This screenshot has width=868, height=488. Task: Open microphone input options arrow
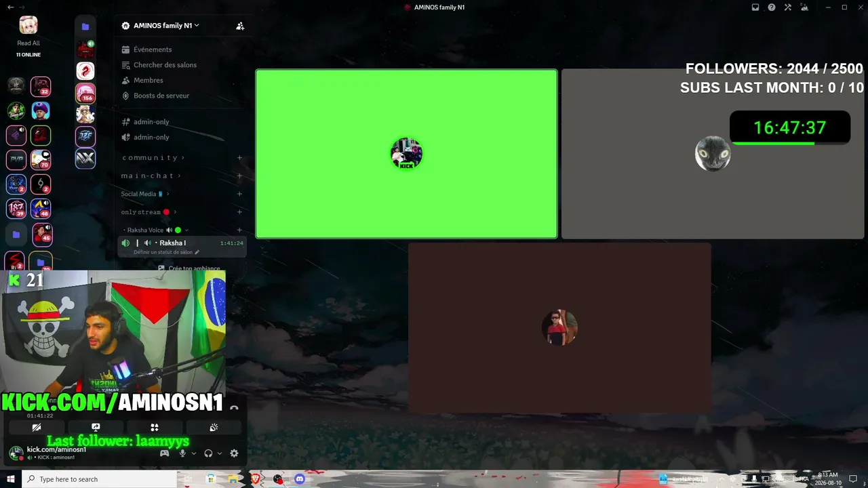193,453
